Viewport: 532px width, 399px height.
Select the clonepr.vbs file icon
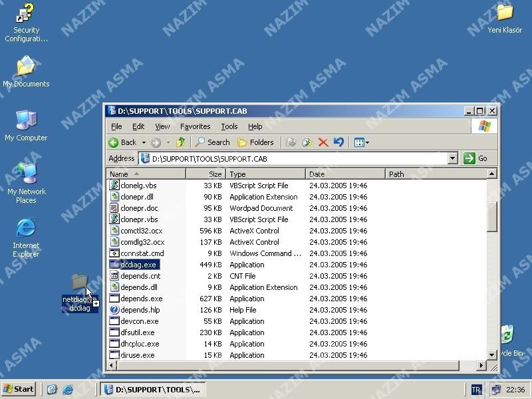tap(114, 219)
